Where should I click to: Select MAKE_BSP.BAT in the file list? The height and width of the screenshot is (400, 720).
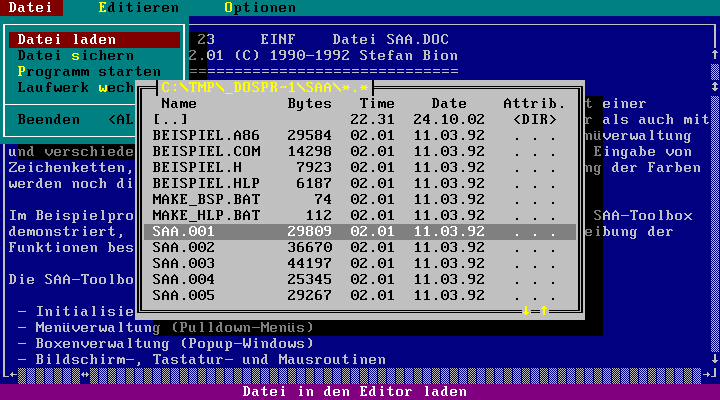(200, 200)
